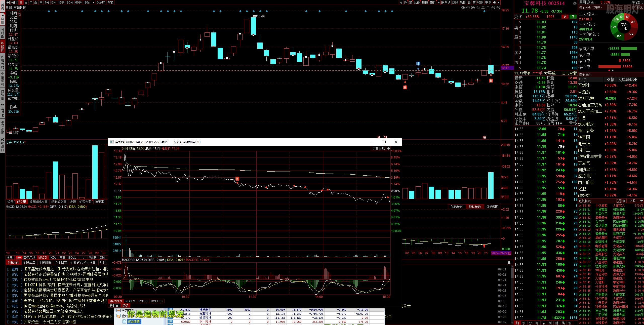
Task: Zoom out with the minus circle icon
Action: pos(498,8)
